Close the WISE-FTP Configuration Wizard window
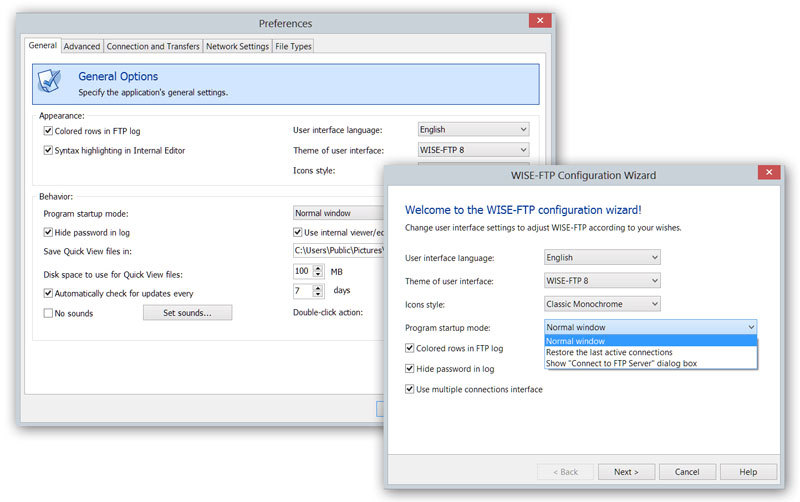800x502 pixels. tap(769, 172)
